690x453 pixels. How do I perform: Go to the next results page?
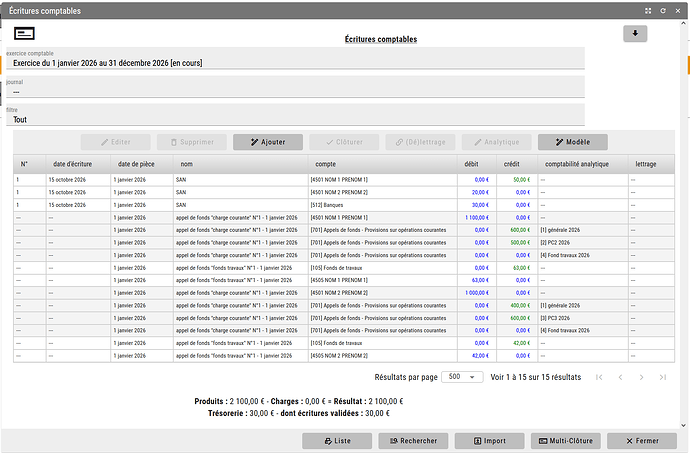click(x=641, y=377)
